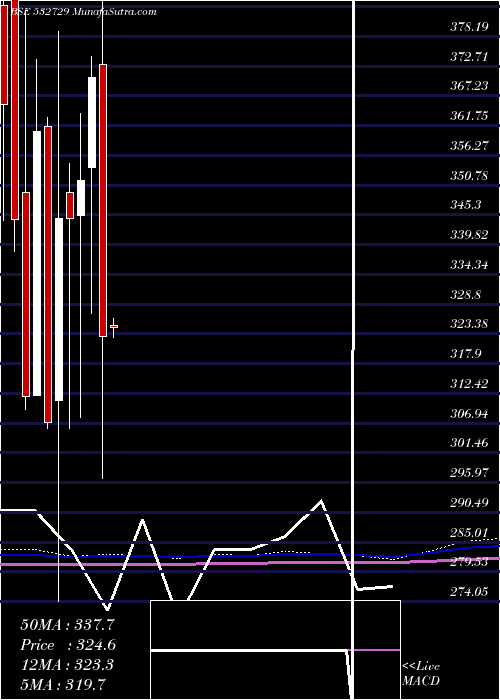Click the Price : 324.6 readout
The width and height of the screenshot is (500, 700).
[68, 645]
